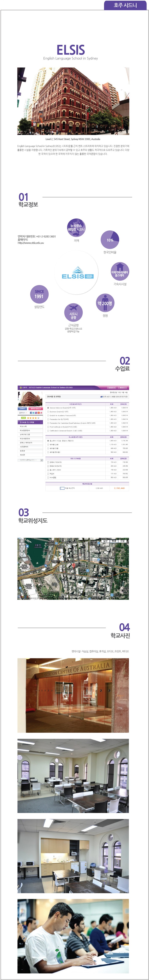Open the 학교일반정보 sidebar menu
Viewport: 149px width, 980px height.
point(30,431)
